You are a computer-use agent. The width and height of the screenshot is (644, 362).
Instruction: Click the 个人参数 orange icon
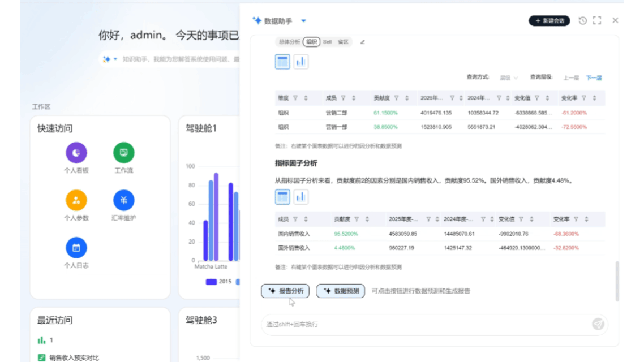(76, 200)
